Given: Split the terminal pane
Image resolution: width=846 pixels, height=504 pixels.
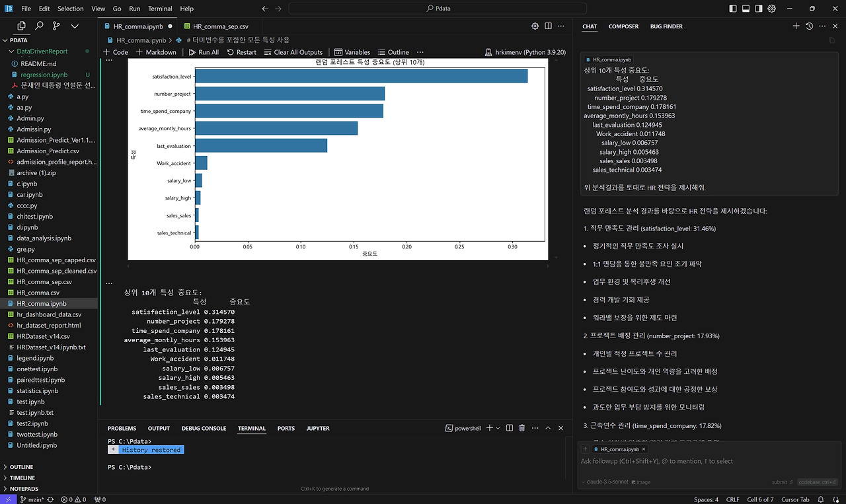Looking at the screenshot, I should (x=510, y=428).
